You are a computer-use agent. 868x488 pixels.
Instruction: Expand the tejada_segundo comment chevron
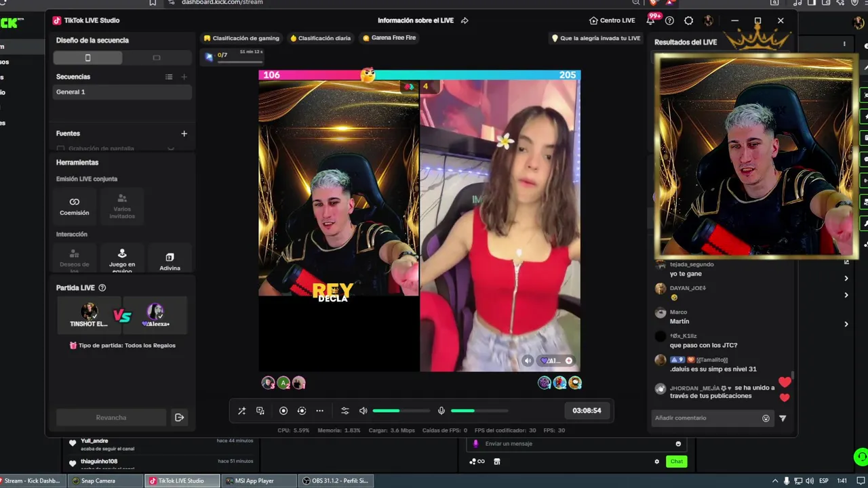click(x=846, y=278)
